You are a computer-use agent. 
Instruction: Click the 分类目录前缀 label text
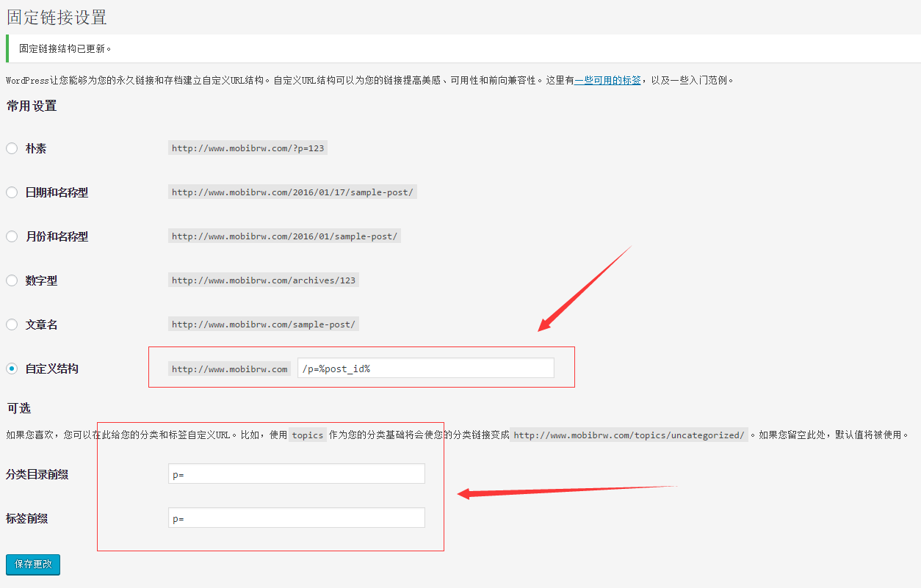(x=37, y=475)
